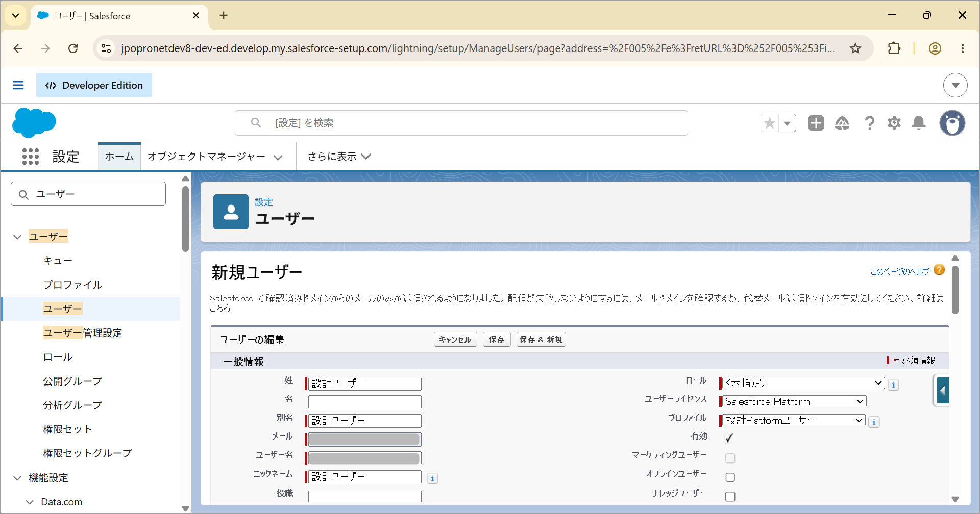The image size is (980, 514).
Task: Toggle the マーケティングユーザー checkbox
Action: click(x=730, y=458)
